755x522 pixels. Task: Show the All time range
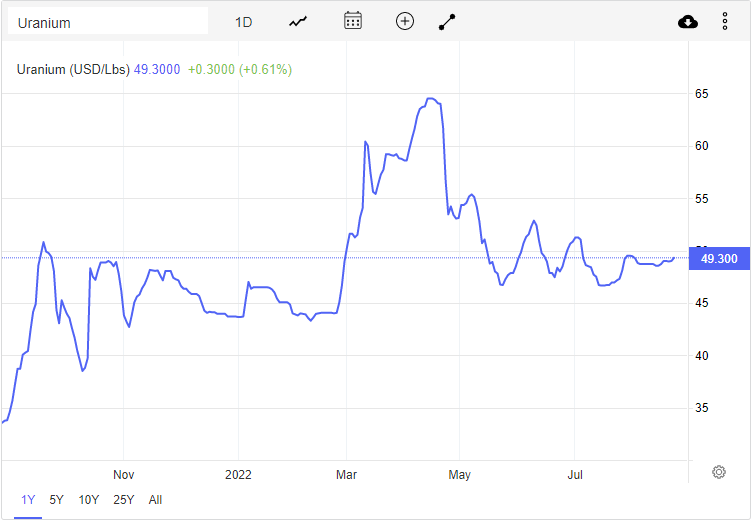[x=155, y=500]
